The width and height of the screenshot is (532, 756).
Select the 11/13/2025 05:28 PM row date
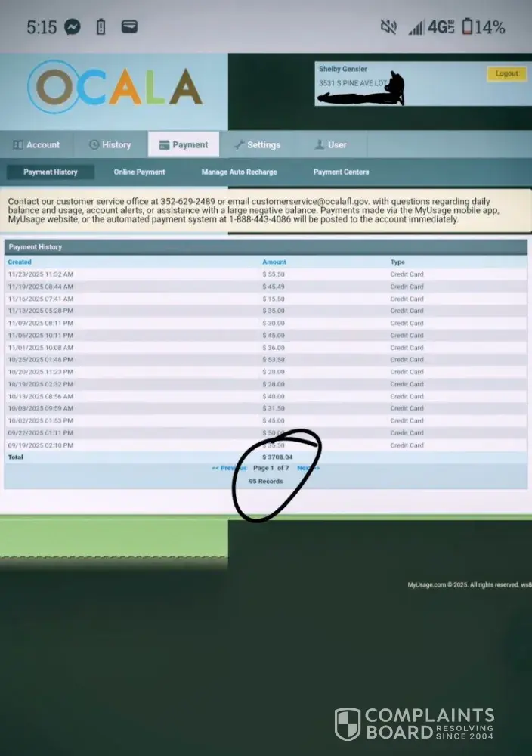point(41,311)
